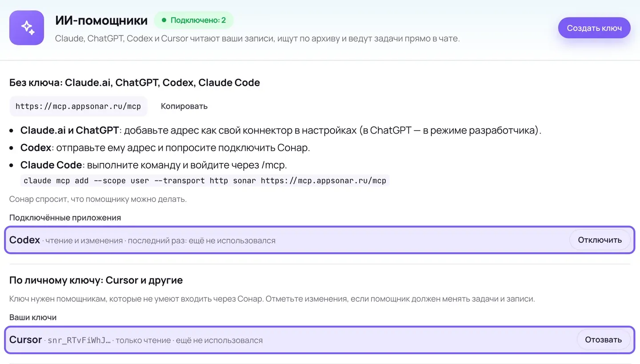Click the ИИ-помощники page title
This screenshot has width=640, height=364.
(x=101, y=20)
